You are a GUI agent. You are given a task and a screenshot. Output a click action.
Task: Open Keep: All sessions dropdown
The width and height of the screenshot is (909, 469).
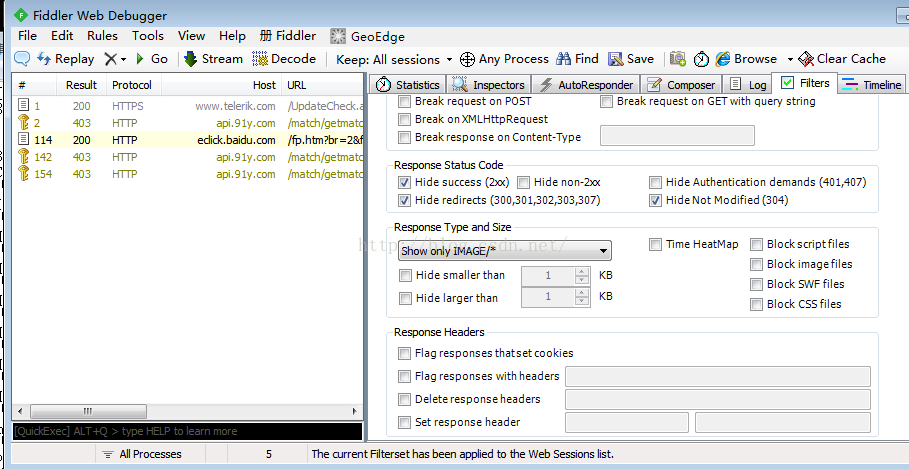394,59
